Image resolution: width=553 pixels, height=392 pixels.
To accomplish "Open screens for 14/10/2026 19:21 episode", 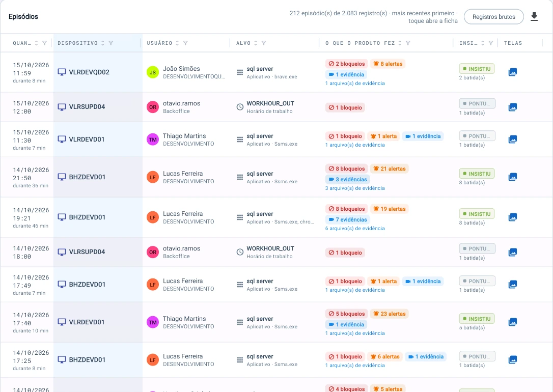I will pyautogui.click(x=512, y=217).
